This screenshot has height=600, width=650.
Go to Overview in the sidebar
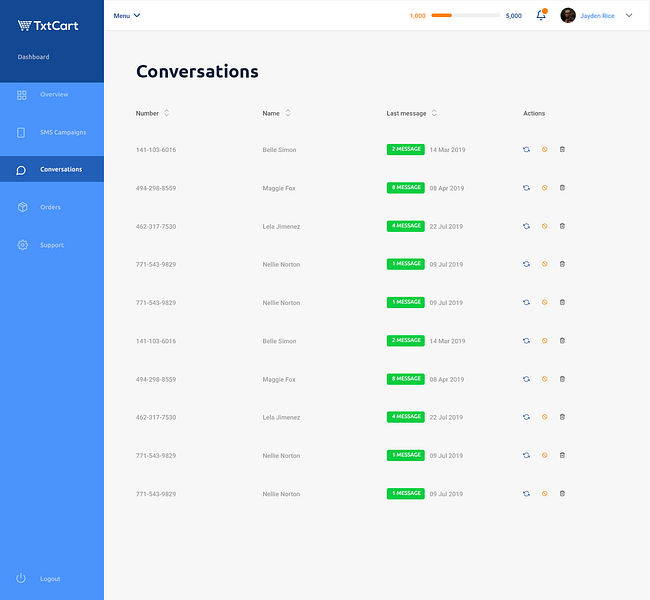[x=54, y=95]
